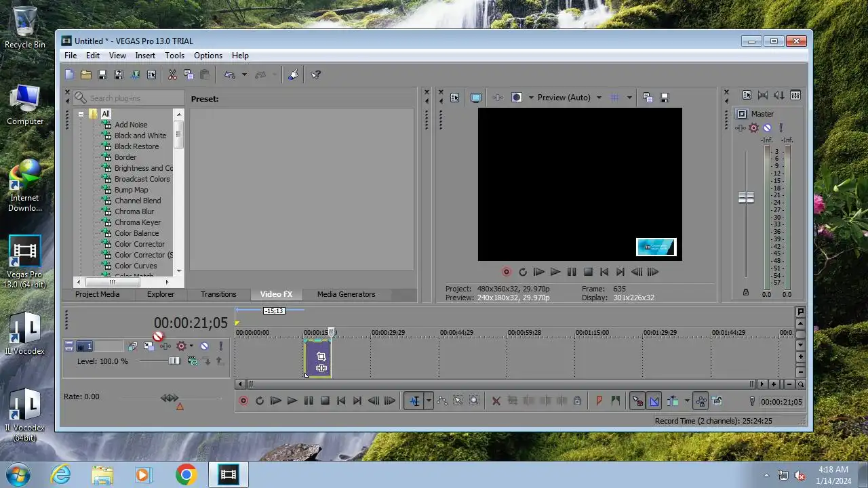Open the Auto Ripple mode dropdown arrow
The width and height of the screenshot is (868, 488).
[687, 401]
